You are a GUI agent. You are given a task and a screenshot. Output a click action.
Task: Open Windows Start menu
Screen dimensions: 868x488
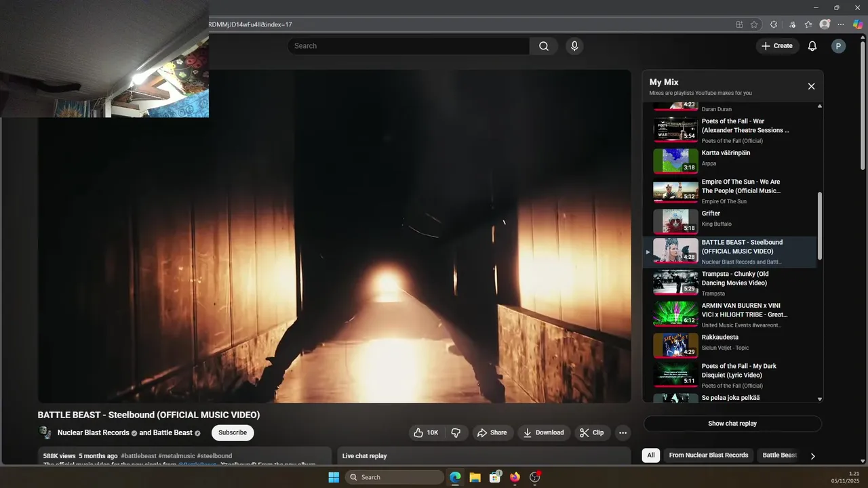point(334,477)
